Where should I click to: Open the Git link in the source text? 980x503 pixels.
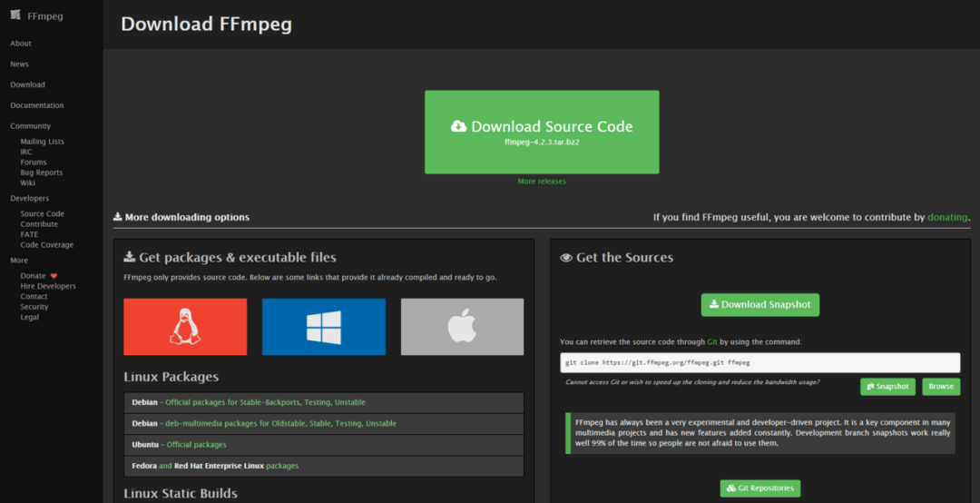point(712,342)
